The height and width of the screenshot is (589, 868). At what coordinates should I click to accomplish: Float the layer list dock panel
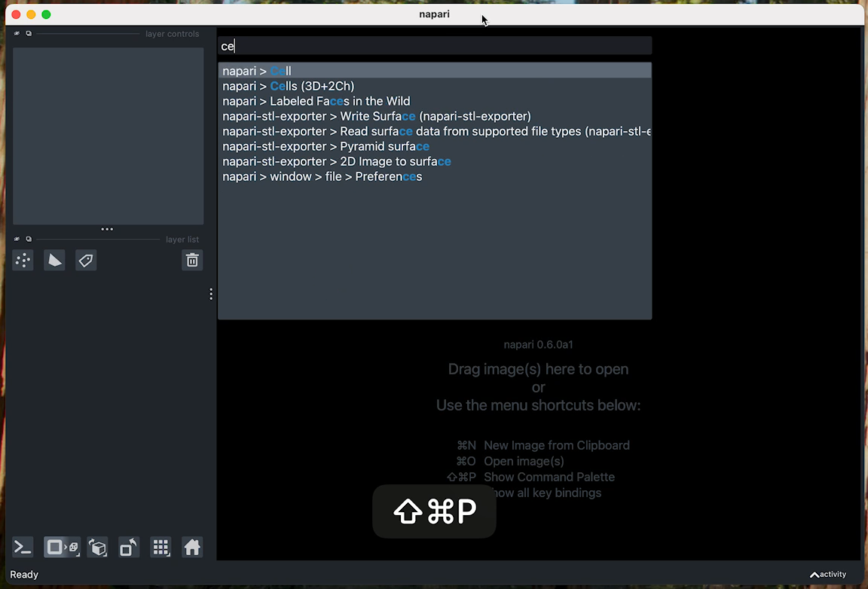pos(29,240)
